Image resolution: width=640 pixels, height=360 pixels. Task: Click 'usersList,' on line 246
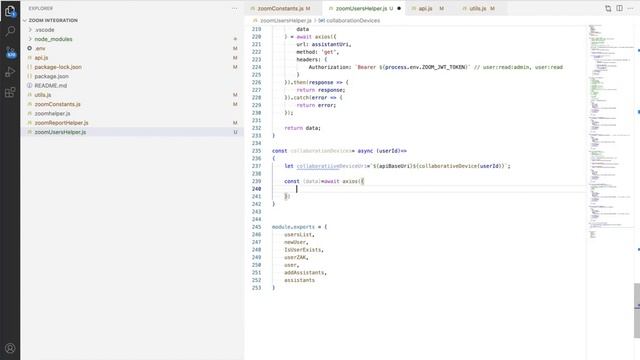299,234
